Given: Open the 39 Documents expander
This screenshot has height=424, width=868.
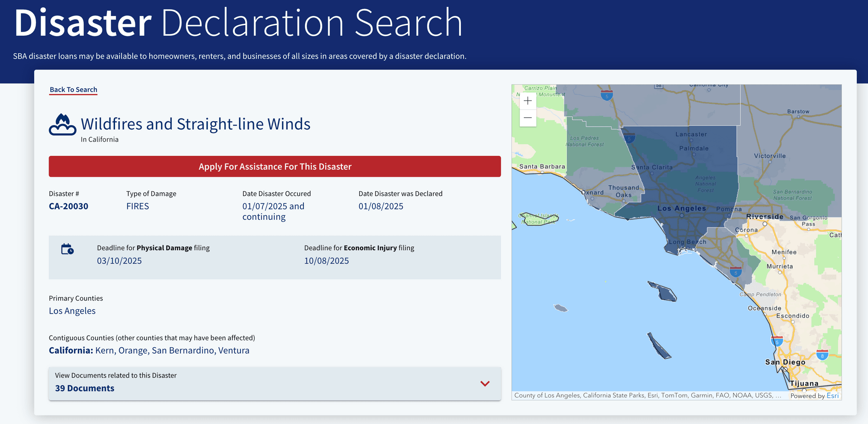Looking at the screenshot, I should [x=85, y=388].
